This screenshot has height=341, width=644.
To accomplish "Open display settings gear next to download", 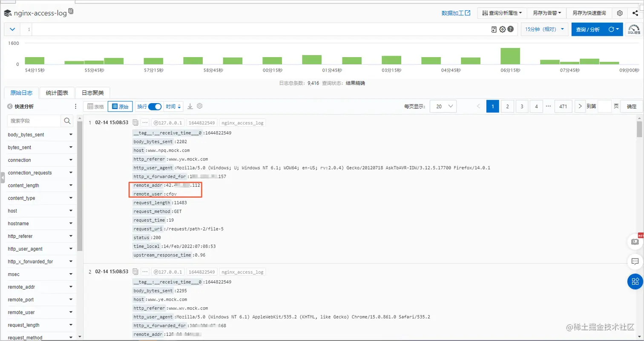I will click(x=199, y=106).
